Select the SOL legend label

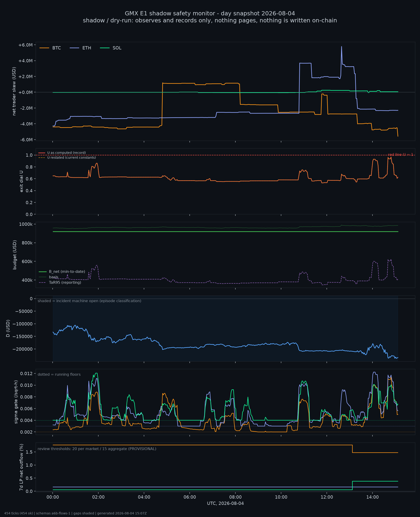(117, 48)
